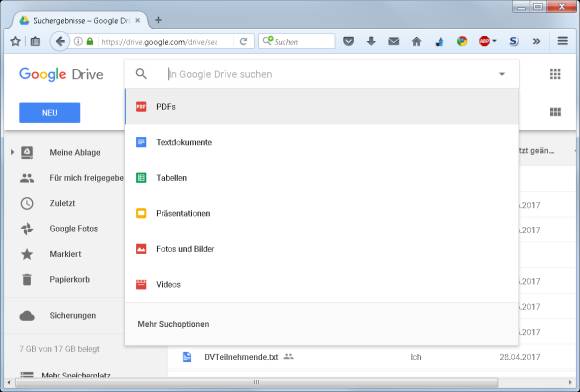Click the browser address bar URL
The image size is (580, 392).
coord(159,42)
